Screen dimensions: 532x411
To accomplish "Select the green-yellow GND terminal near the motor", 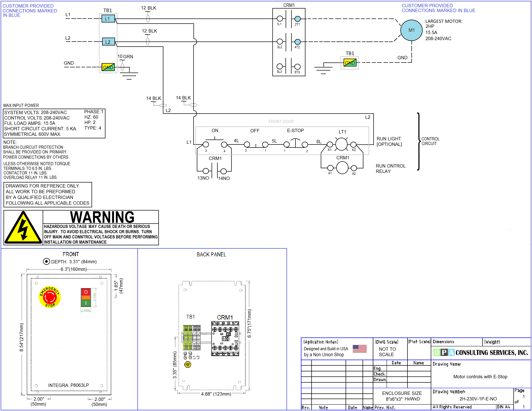I will pos(350,63).
